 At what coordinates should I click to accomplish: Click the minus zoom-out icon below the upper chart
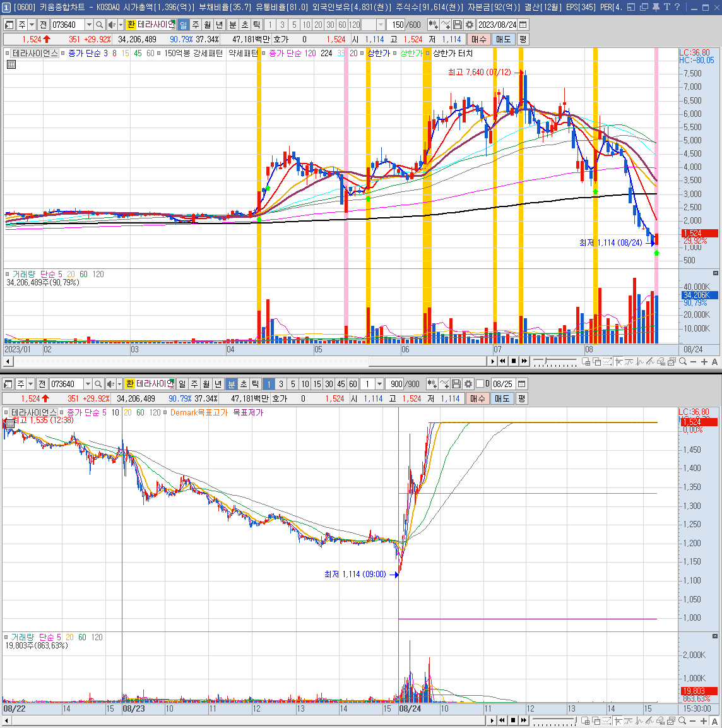[x=693, y=362]
